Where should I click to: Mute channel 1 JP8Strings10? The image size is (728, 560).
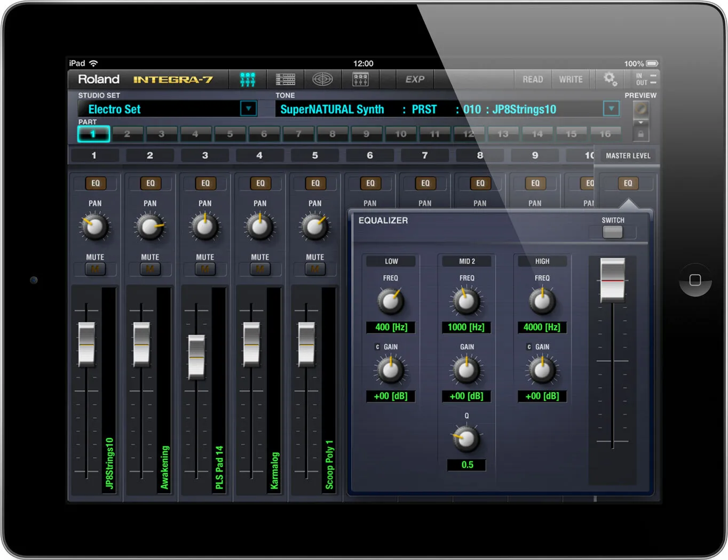pyautogui.click(x=95, y=269)
